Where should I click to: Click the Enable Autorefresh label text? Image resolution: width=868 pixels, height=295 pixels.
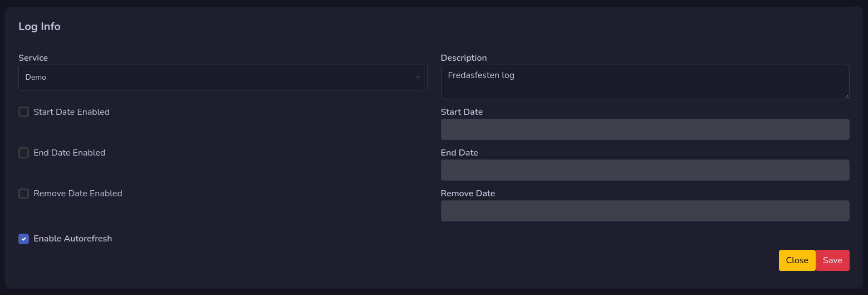click(73, 239)
